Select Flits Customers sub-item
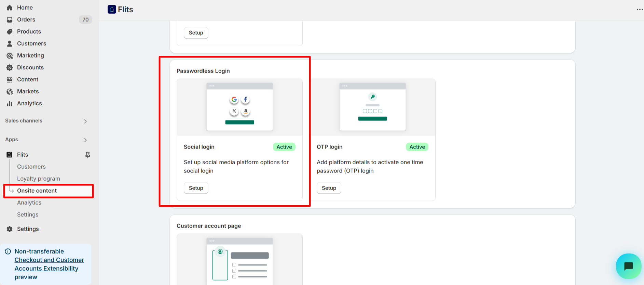Viewport: 644px width, 285px height. point(31,167)
